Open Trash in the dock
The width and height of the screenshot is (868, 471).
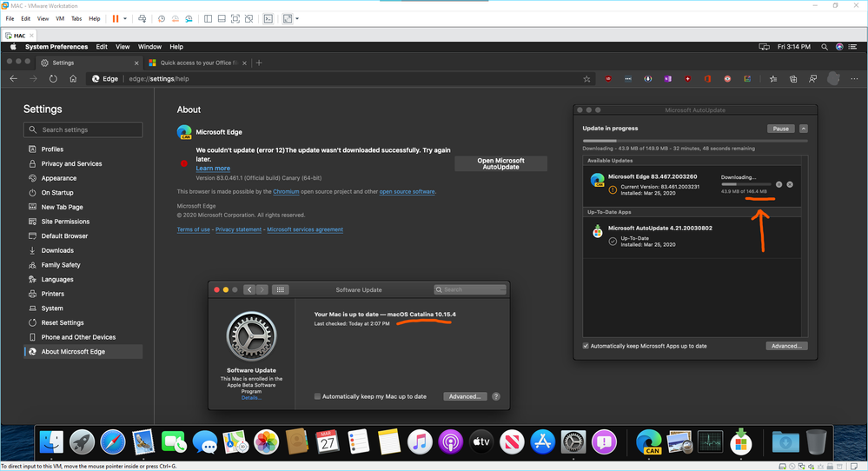816,442
